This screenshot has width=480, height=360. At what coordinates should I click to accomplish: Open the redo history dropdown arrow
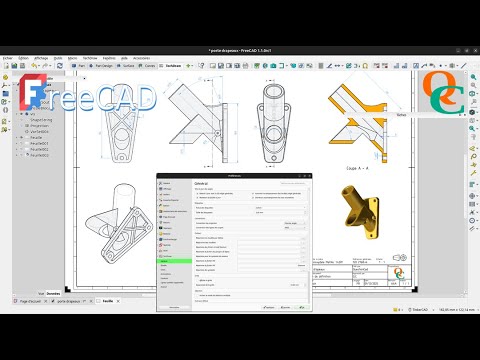51,66
